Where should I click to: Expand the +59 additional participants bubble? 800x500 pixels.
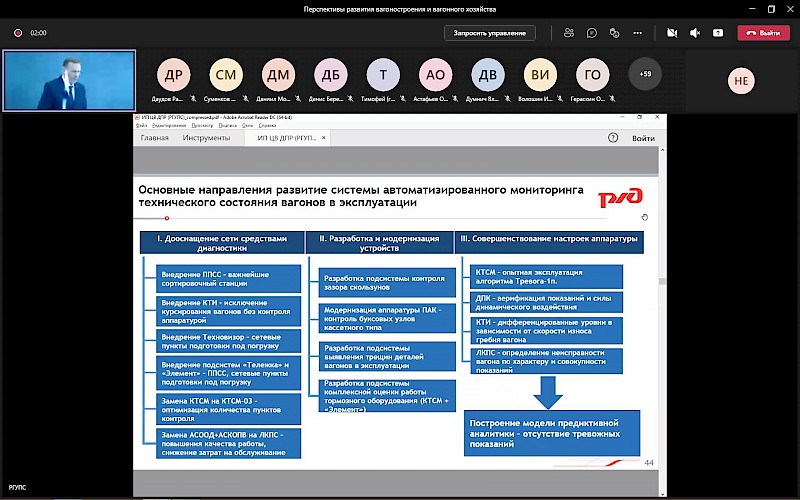coord(645,74)
